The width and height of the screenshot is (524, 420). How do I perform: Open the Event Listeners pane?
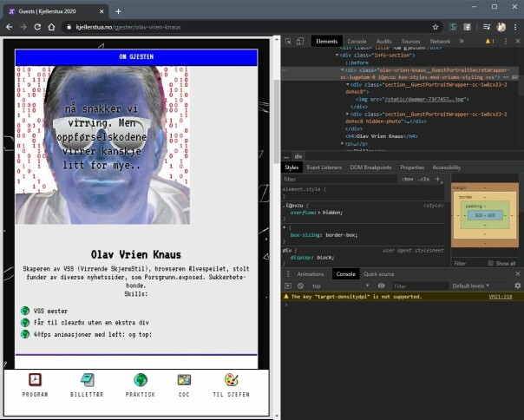click(x=324, y=167)
